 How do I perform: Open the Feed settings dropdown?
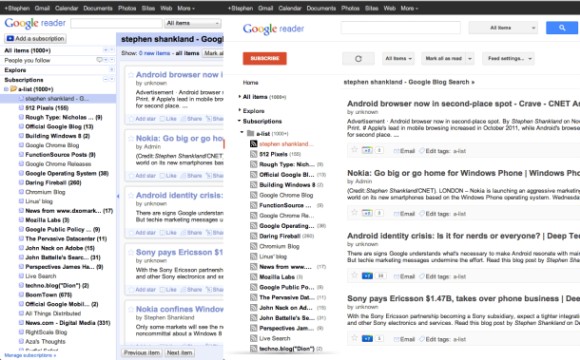[x=509, y=58]
